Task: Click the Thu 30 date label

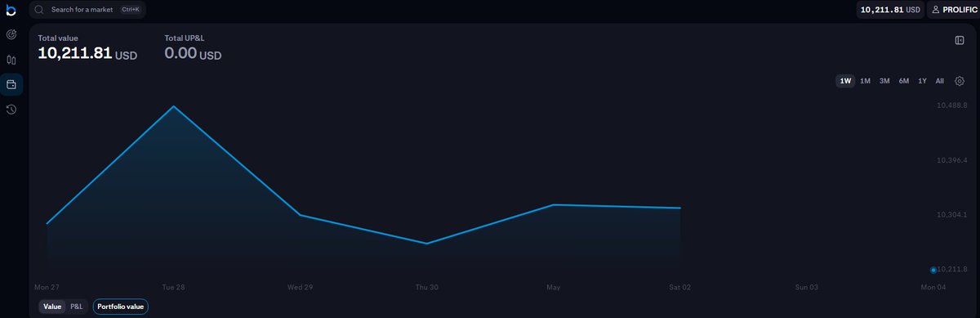Action: (x=426, y=287)
